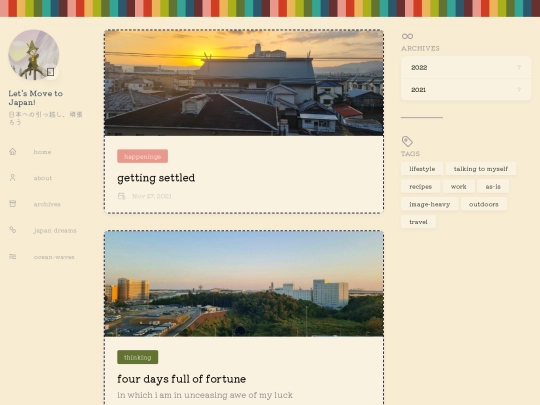Select the recipes tag
This screenshot has width=540, height=405.
420,186
